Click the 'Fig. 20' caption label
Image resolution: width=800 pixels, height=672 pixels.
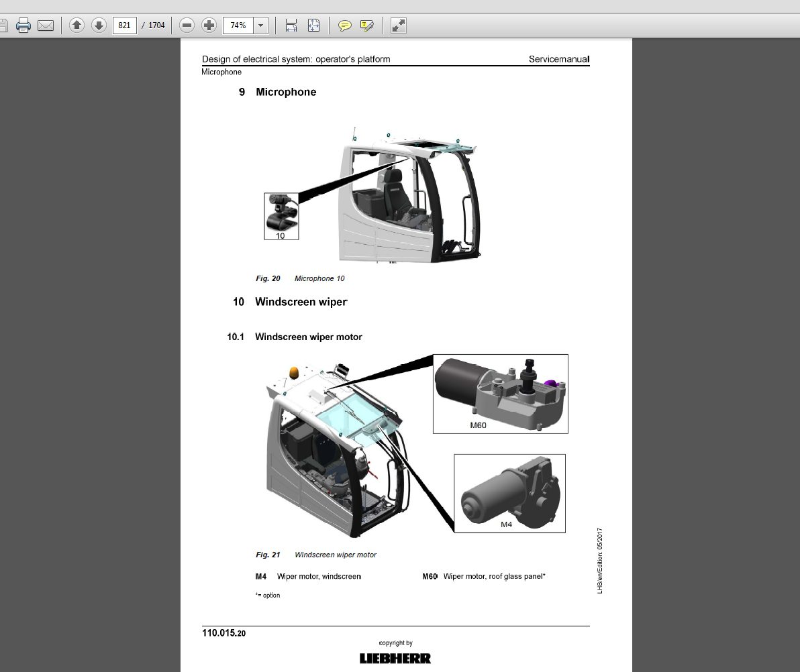click(268, 278)
